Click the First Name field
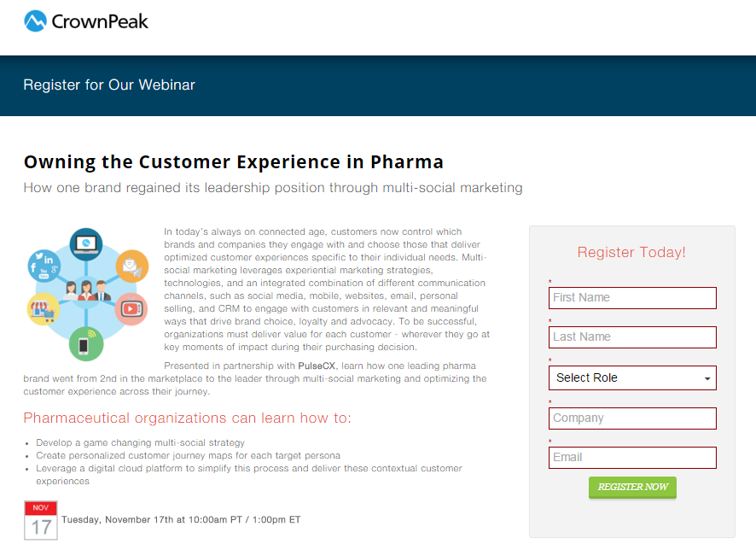The width and height of the screenshot is (756, 550). coord(632,297)
